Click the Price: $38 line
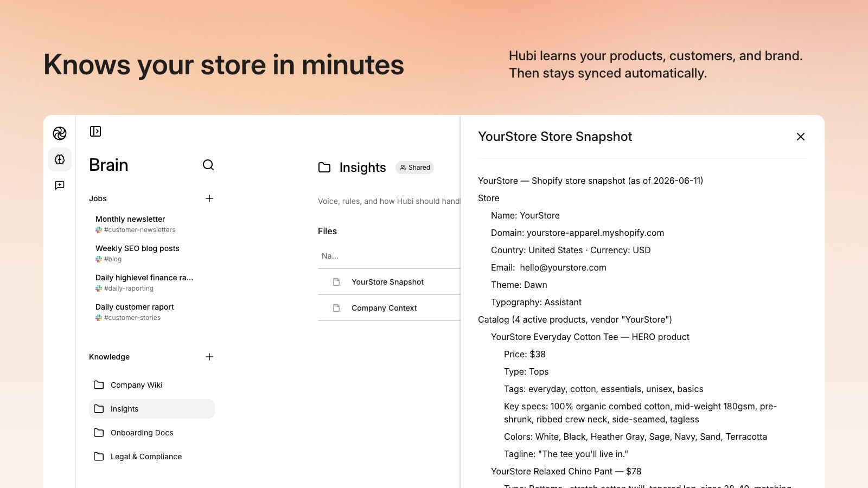The image size is (868, 488). click(x=525, y=354)
